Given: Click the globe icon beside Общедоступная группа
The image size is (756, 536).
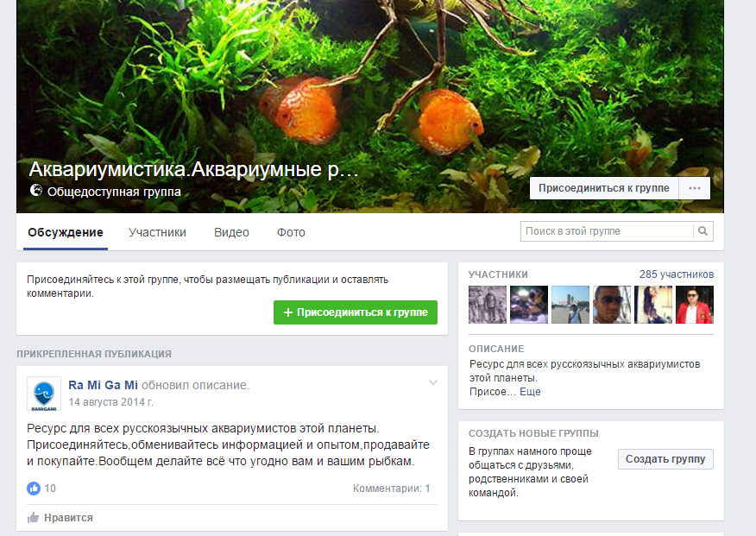Looking at the screenshot, I should point(35,191).
